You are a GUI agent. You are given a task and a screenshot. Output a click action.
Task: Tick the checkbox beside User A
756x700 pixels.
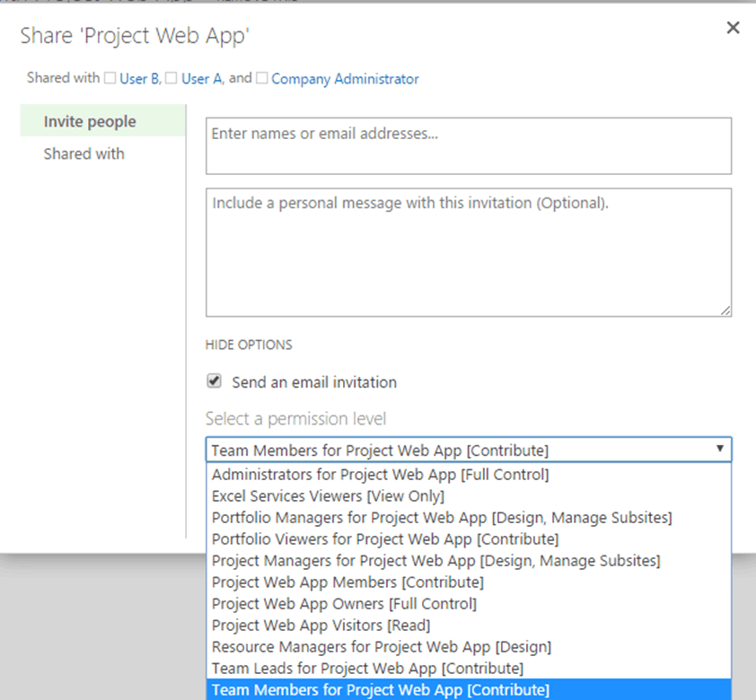tap(171, 78)
